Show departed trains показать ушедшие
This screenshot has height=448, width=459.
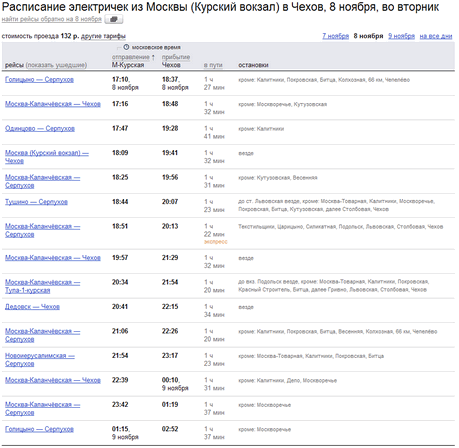[x=56, y=65]
